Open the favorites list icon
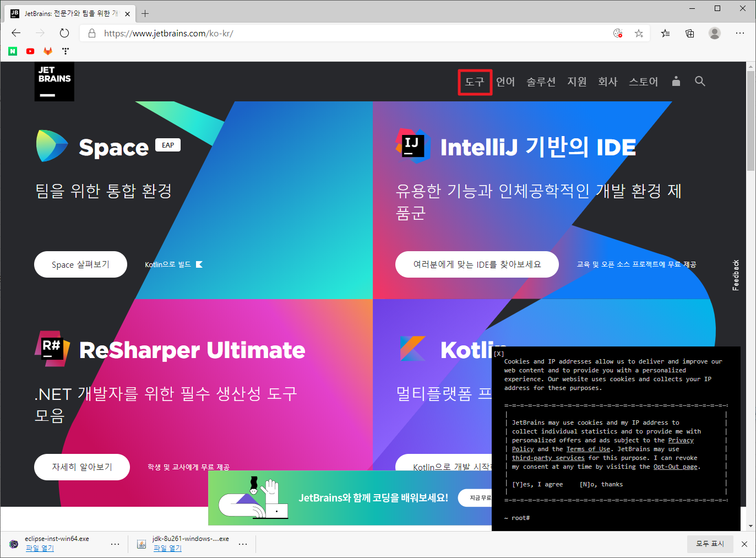 tap(666, 33)
